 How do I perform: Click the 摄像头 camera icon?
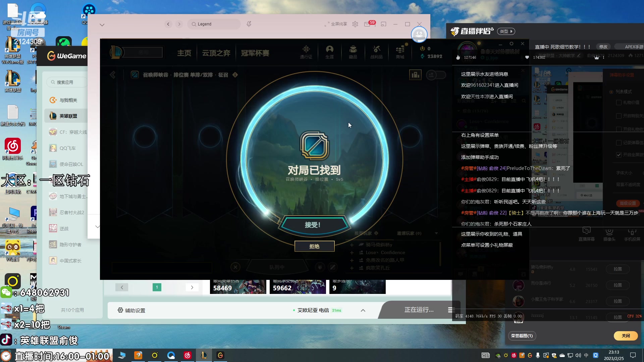click(x=609, y=234)
